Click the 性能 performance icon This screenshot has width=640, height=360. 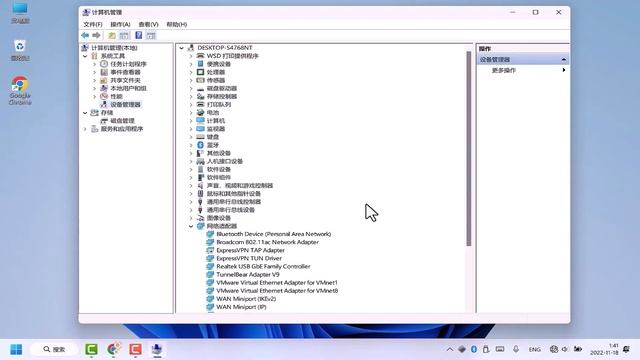click(104, 96)
